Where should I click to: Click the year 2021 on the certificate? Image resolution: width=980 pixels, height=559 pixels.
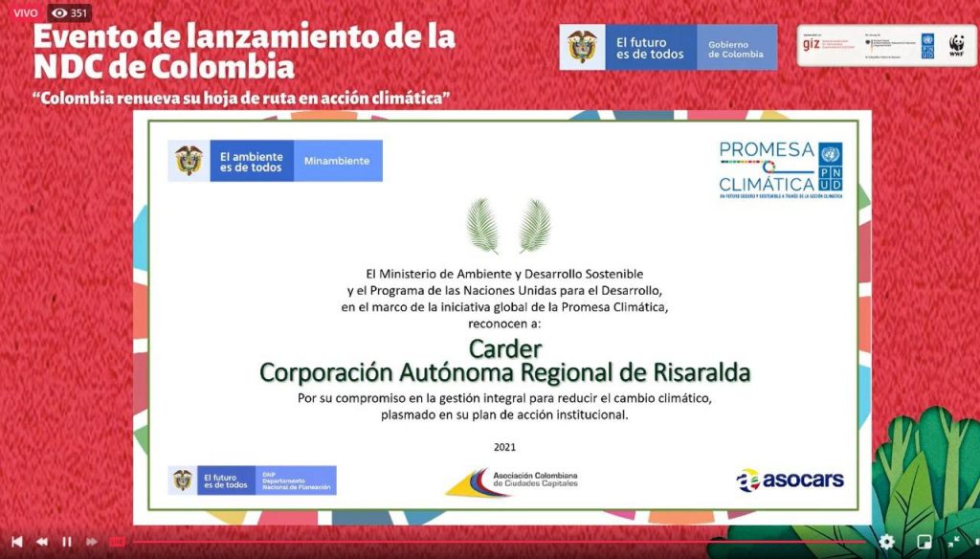[x=505, y=447]
